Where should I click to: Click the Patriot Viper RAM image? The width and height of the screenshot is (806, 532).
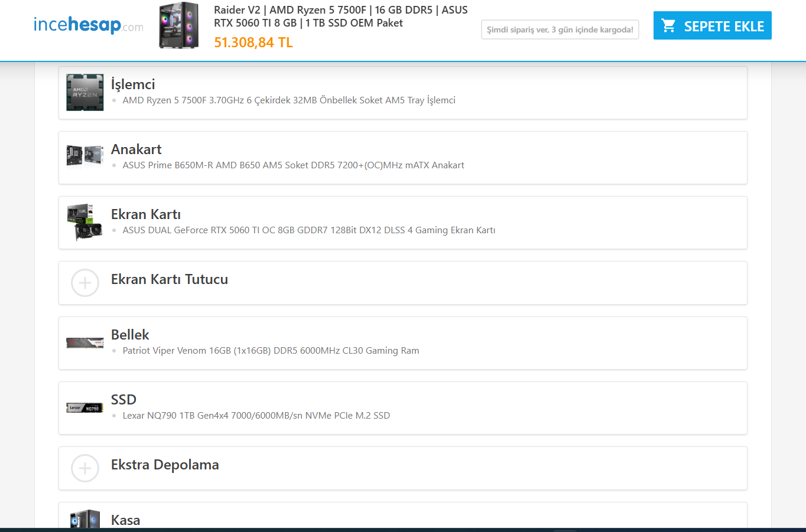click(84, 342)
